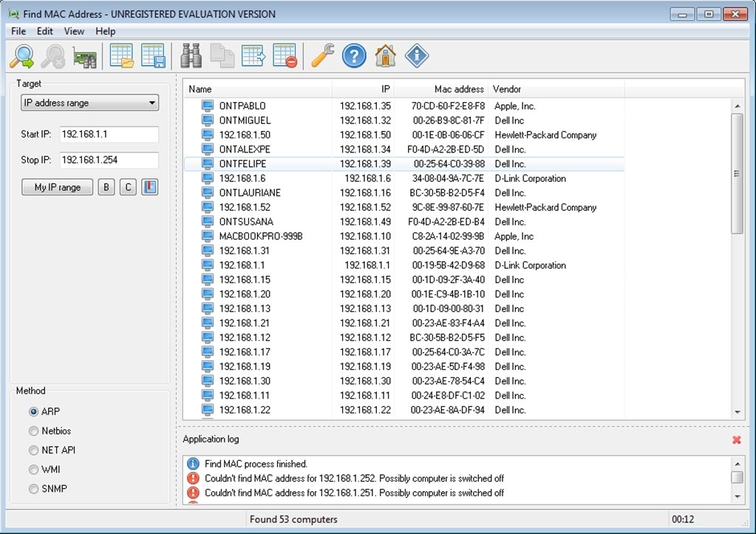Open saved results table with folder icon
Screen dimensions: 756x534
(121, 56)
